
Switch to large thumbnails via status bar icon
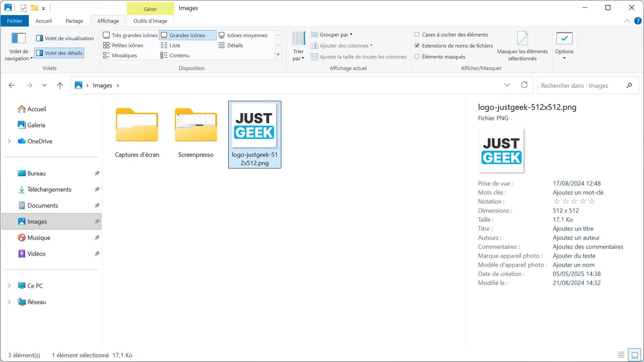coord(635,355)
